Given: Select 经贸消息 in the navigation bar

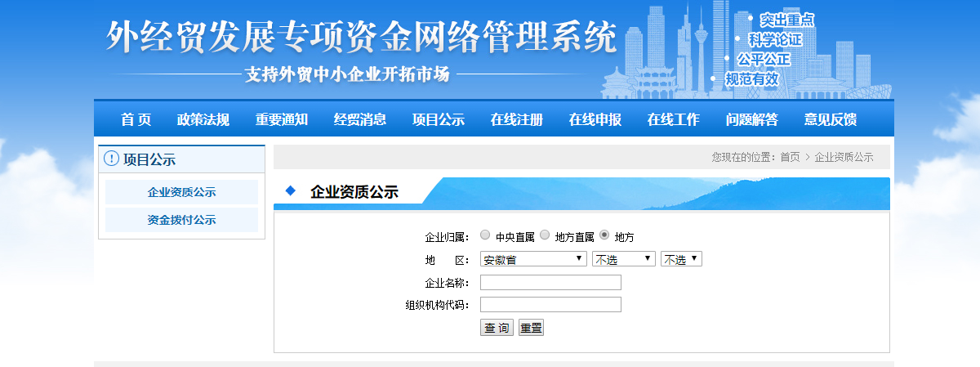Looking at the screenshot, I should click(x=360, y=119).
